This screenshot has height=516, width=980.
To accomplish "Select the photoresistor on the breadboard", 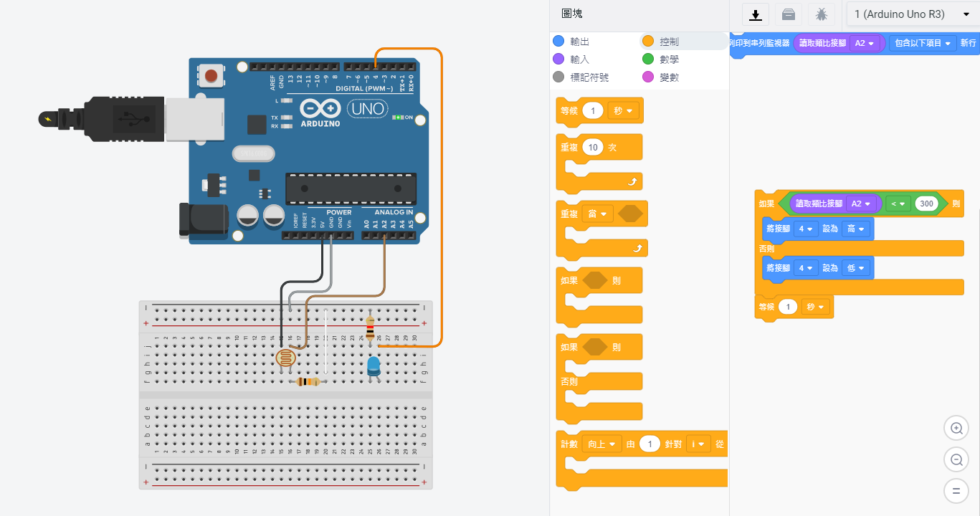I will 285,358.
